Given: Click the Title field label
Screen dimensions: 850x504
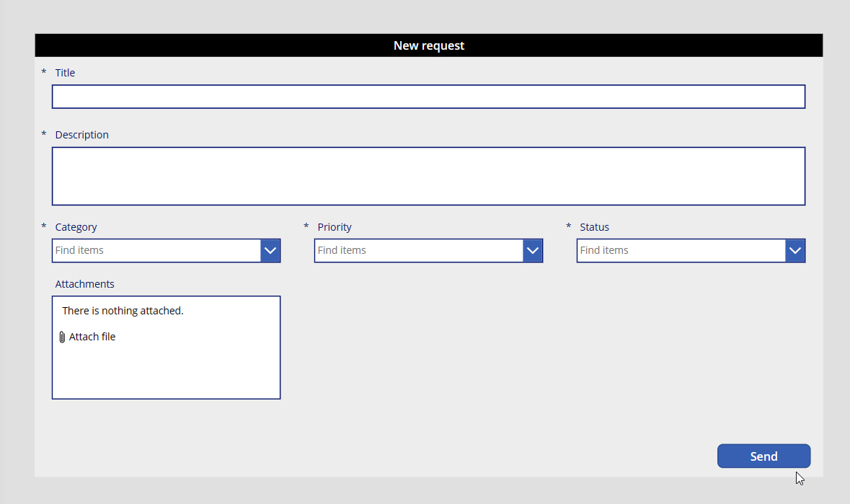Looking at the screenshot, I should [x=65, y=73].
